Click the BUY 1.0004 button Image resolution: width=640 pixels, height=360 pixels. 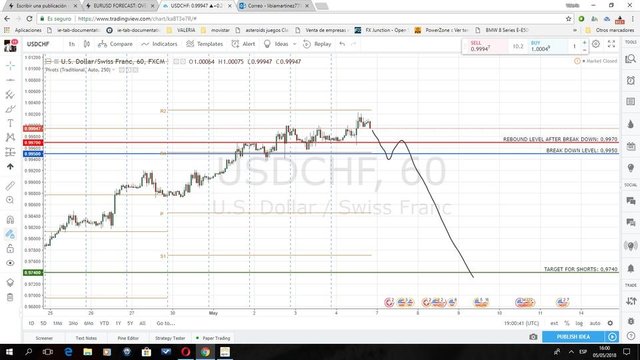[x=547, y=46]
